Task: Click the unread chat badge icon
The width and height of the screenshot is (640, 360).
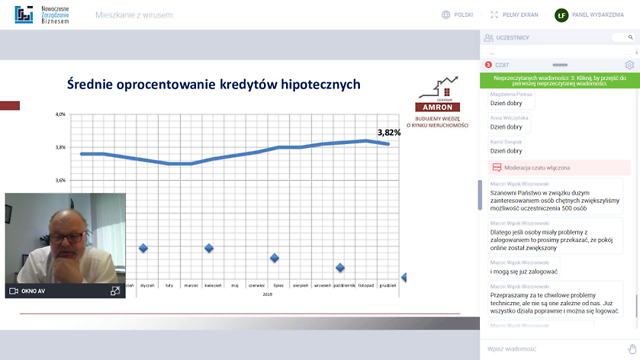Action: [488, 65]
